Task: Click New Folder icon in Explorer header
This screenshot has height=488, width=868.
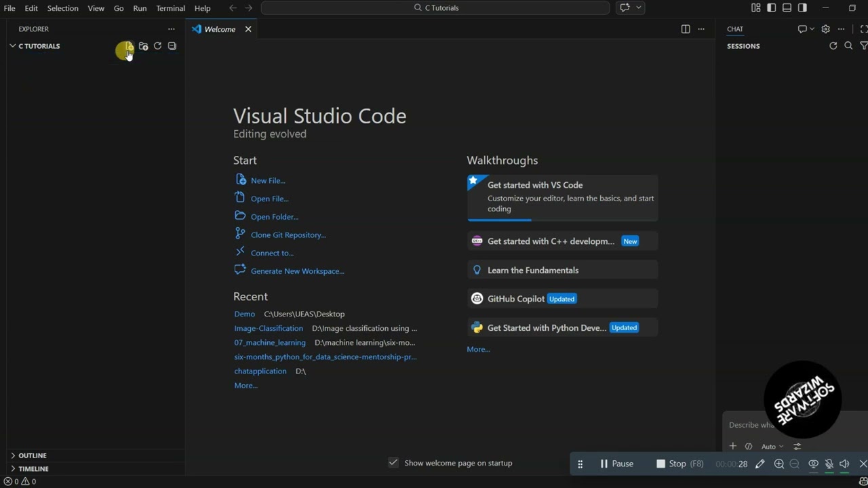Action: (143, 46)
